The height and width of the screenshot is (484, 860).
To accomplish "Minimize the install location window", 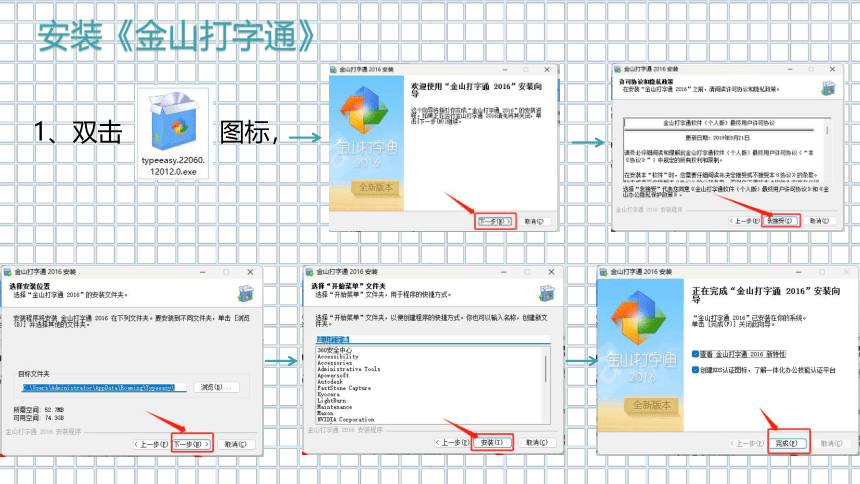I will (x=202, y=272).
